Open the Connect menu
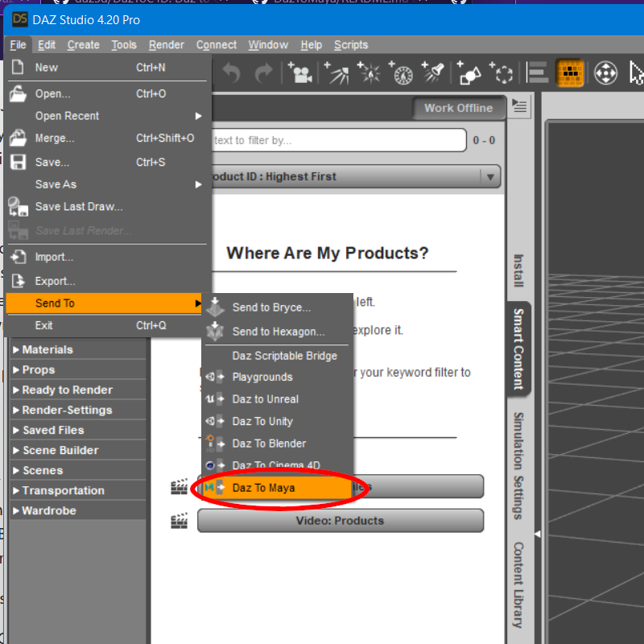 [x=217, y=45]
